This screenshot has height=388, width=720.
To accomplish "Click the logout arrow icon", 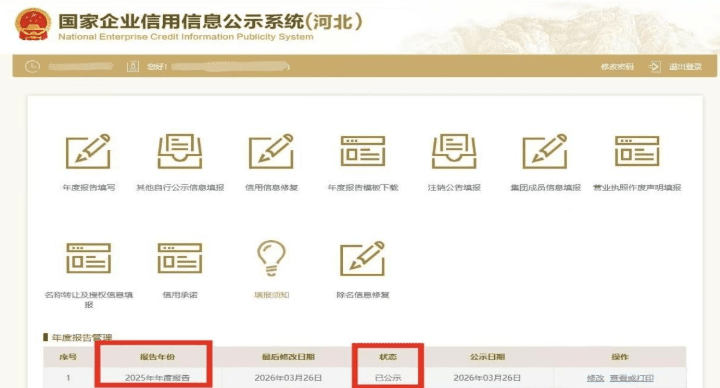I will (x=654, y=67).
